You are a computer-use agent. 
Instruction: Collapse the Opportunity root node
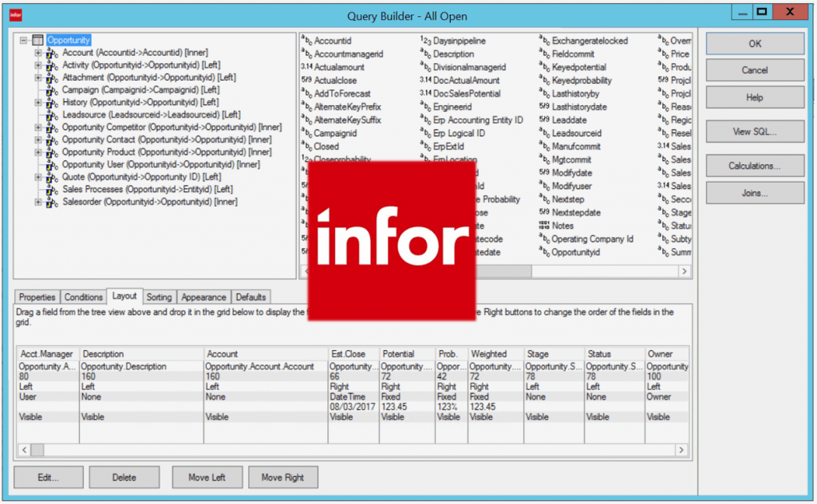pos(23,40)
